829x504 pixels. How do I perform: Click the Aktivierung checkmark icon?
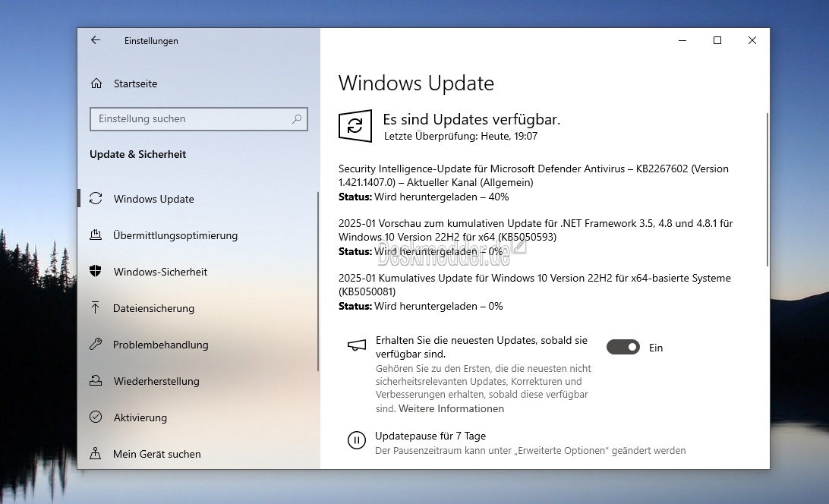(96, 417)
